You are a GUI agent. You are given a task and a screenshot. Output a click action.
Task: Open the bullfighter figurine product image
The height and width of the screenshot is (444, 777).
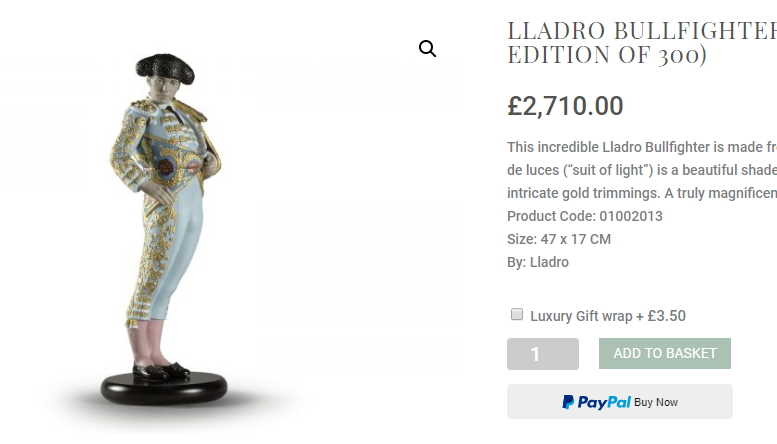(165, 228)
